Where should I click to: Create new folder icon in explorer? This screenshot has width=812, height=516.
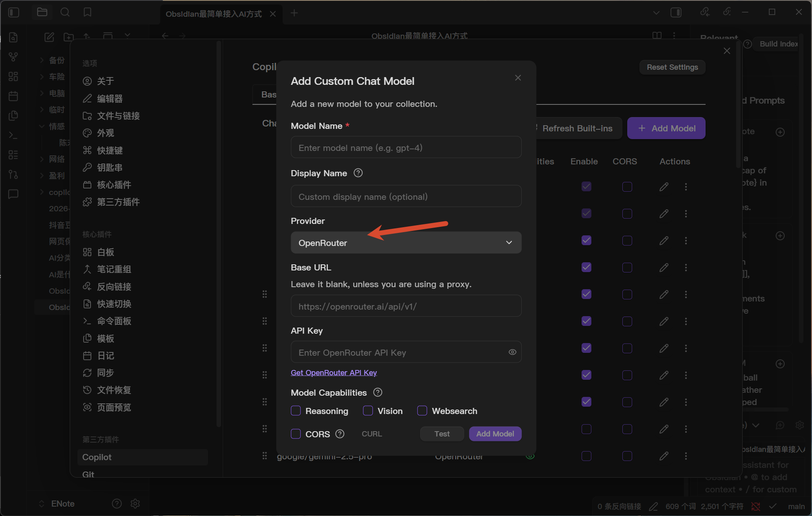(x=69, y=37)
